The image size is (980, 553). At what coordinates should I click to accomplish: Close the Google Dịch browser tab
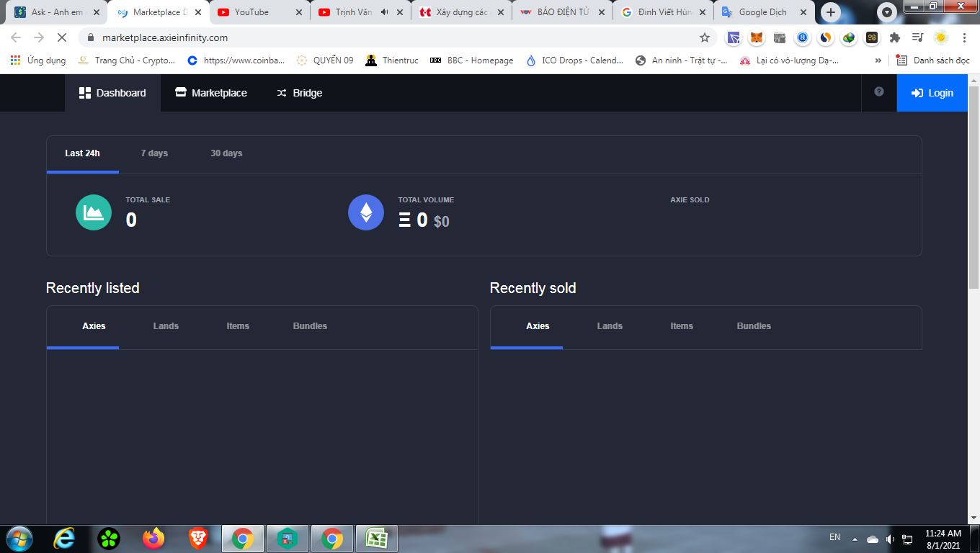pyautogui.click(x=803, y=12)
